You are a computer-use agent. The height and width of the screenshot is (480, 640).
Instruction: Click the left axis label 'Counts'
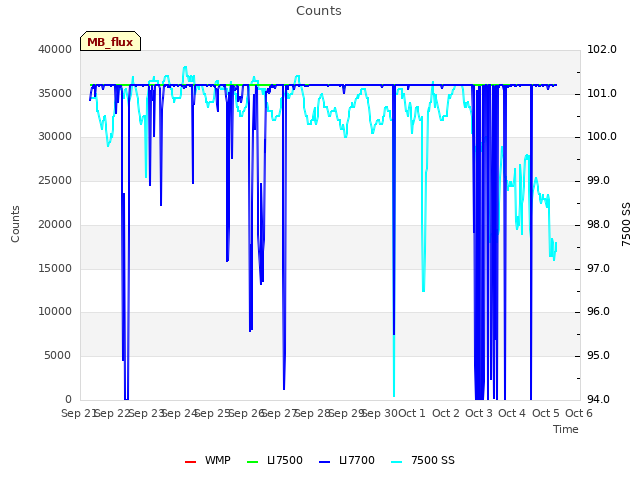[15, 224]
